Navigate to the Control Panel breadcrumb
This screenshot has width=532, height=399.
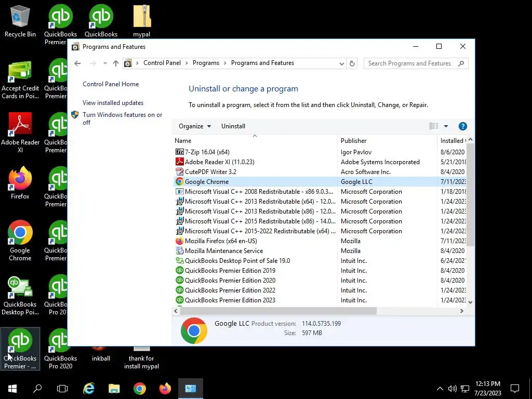[x=162, y=63]
